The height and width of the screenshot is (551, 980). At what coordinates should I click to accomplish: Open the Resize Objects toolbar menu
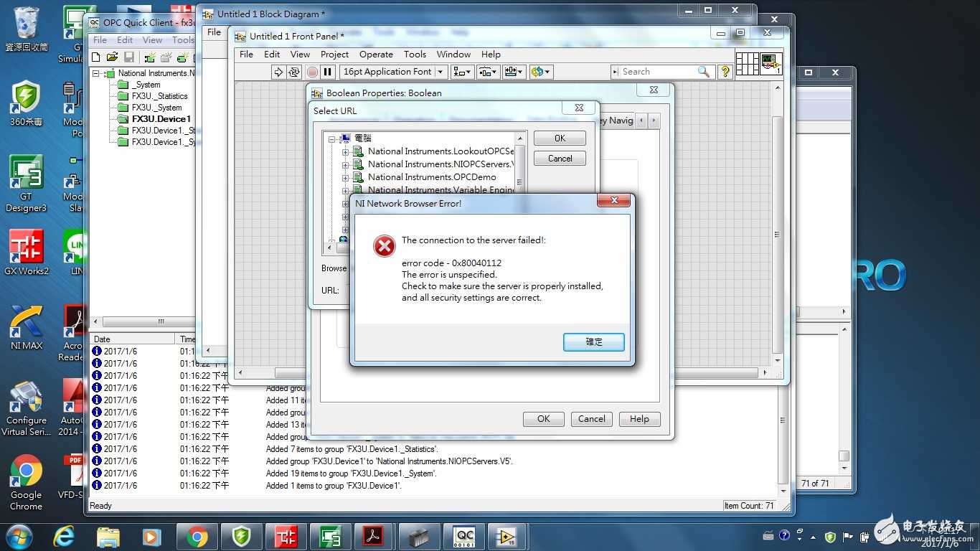pyautogui.click(x=514, y=72)
